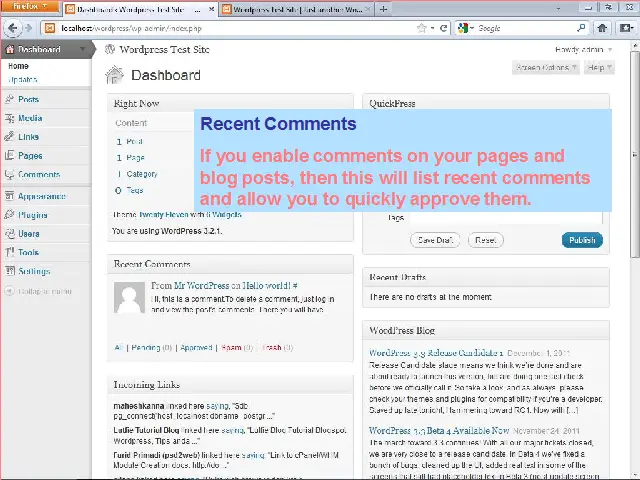640x480 pixels.
Task: Click the Appearance icon in the sidebar
Action: [x=9, y=196]
